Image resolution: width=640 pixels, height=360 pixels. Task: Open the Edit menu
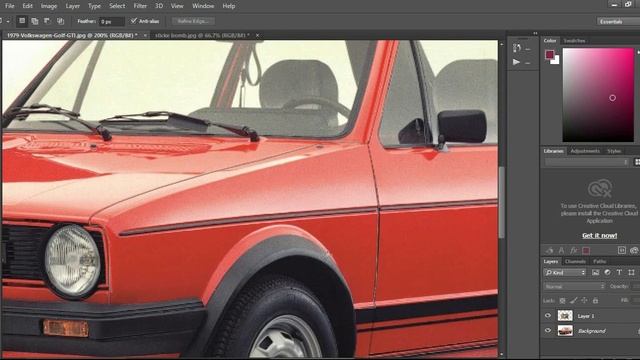pyautogui.click(x=27, y=6)
